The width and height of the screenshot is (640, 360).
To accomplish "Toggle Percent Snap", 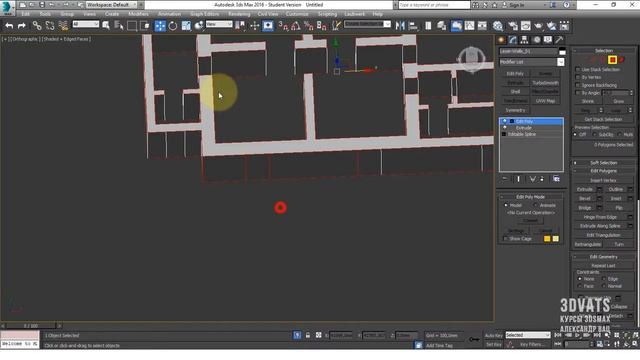I will click(309, 26).
